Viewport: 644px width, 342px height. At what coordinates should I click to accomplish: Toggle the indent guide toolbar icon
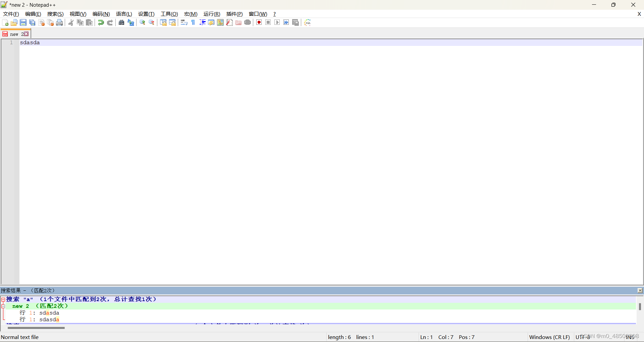click(x=202, y=22)
